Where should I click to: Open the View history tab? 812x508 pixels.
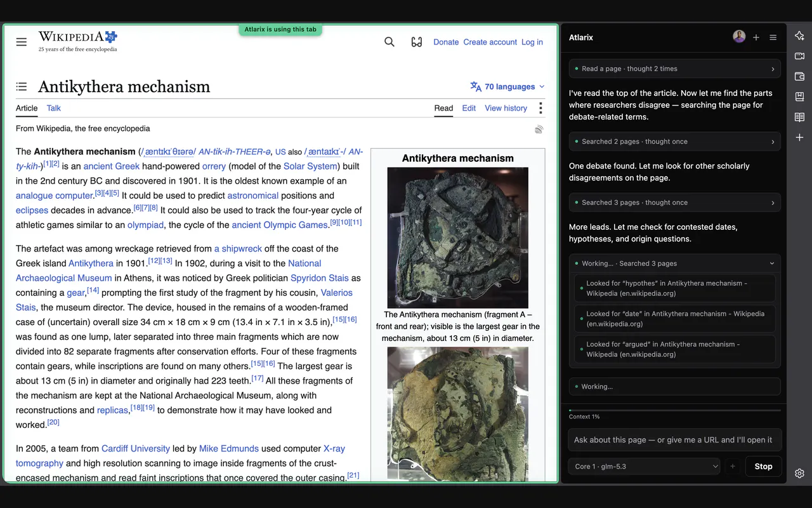pos(506,108)
